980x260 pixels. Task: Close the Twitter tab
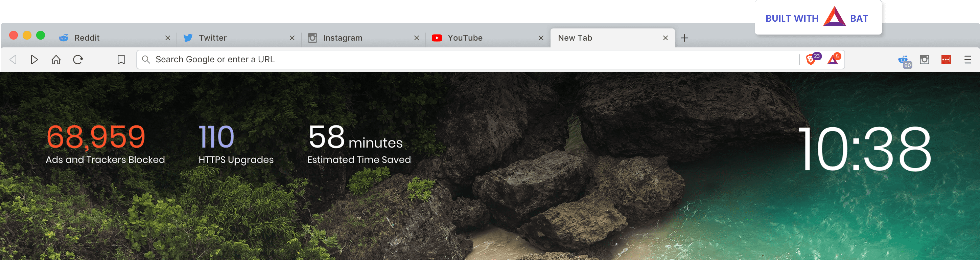[292, 38]
